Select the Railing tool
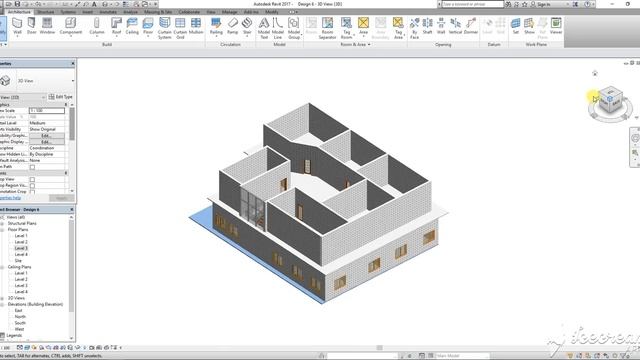Viewport: 640px width, 360px height. coord(216,26)
